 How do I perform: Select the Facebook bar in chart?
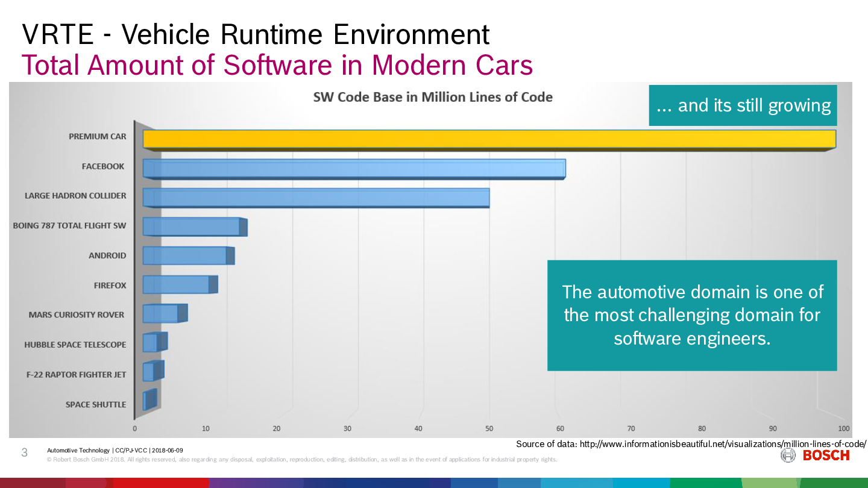pos(354,169)
